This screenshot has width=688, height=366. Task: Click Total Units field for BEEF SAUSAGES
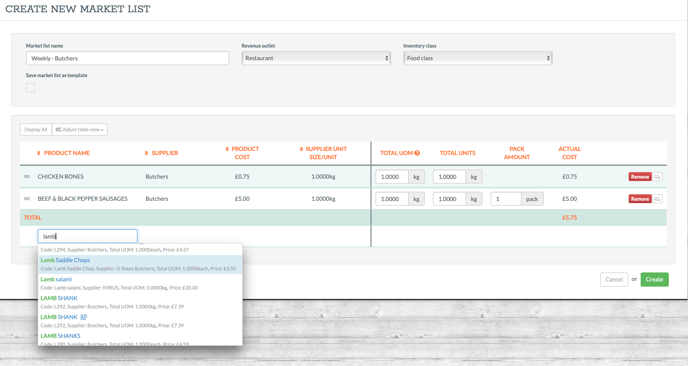(x=450, y=199)
